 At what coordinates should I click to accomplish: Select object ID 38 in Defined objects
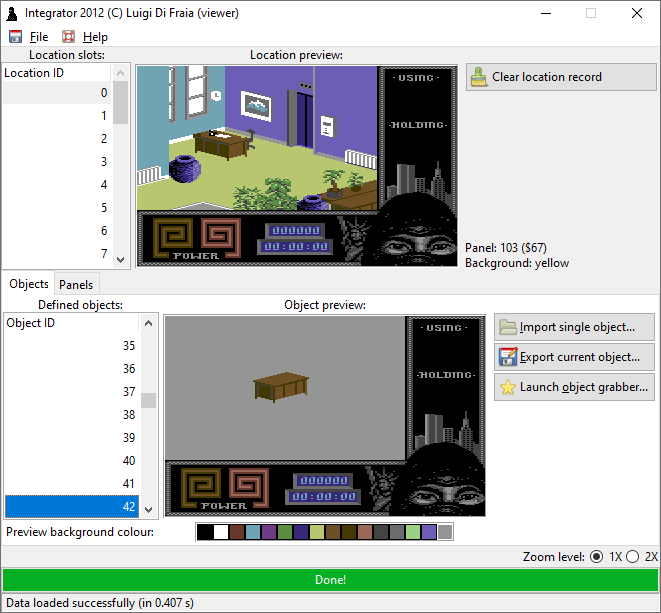pyautogui.click(x=72, y=415)
